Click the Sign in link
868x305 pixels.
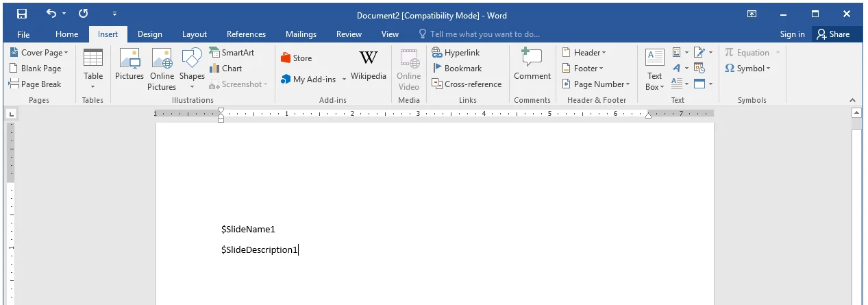[x=792, y=34]
